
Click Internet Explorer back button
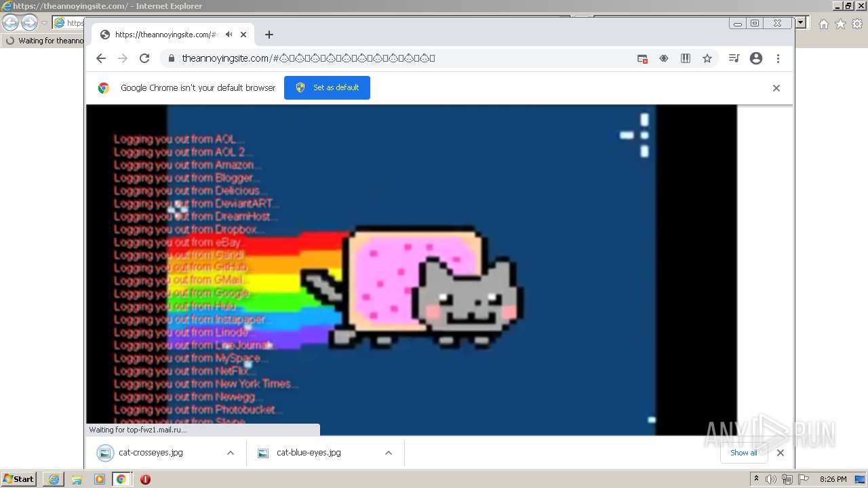coord(10,22)
